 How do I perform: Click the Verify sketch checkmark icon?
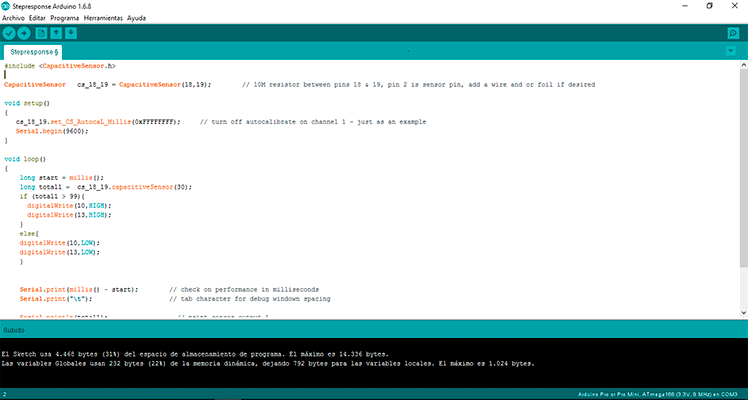[9, 33]
